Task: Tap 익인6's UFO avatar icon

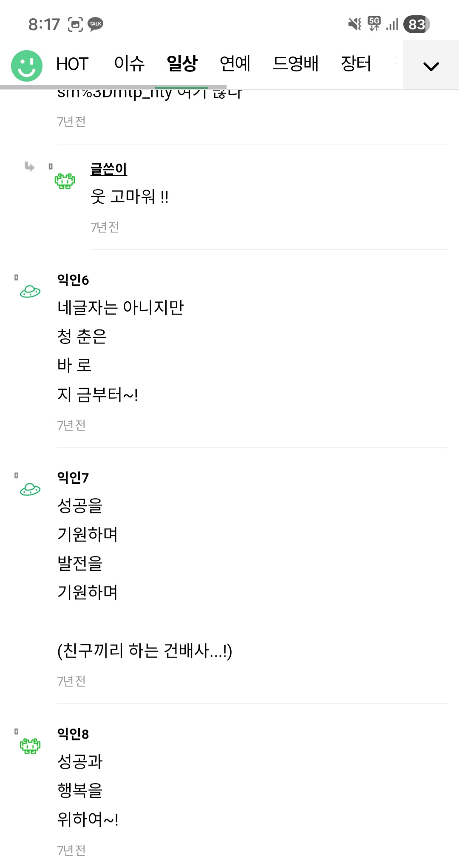Action: click(30, 292)
